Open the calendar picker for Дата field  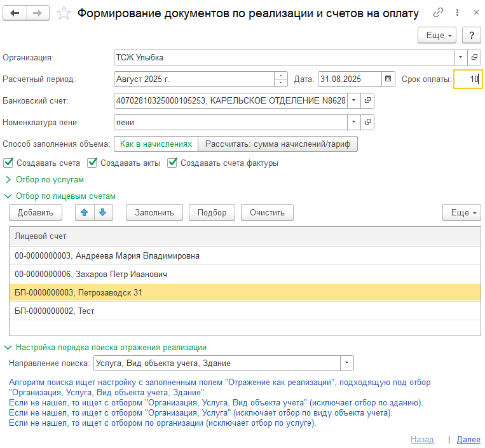(388, 79)
